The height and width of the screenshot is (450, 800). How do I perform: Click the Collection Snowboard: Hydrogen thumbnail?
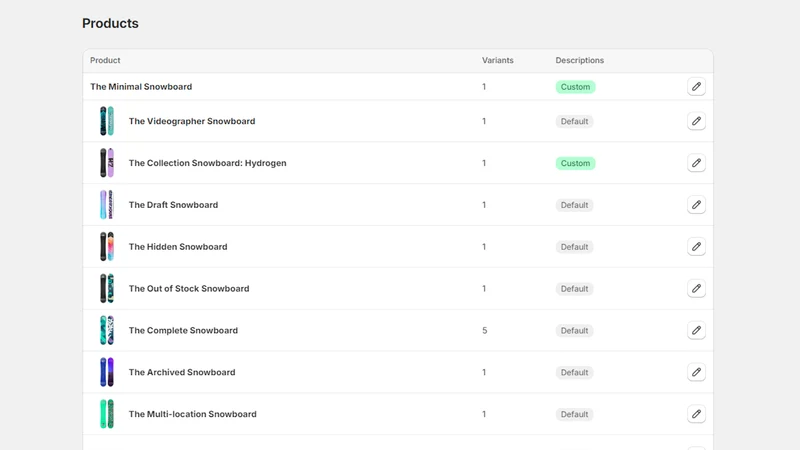tap(107, 163)
